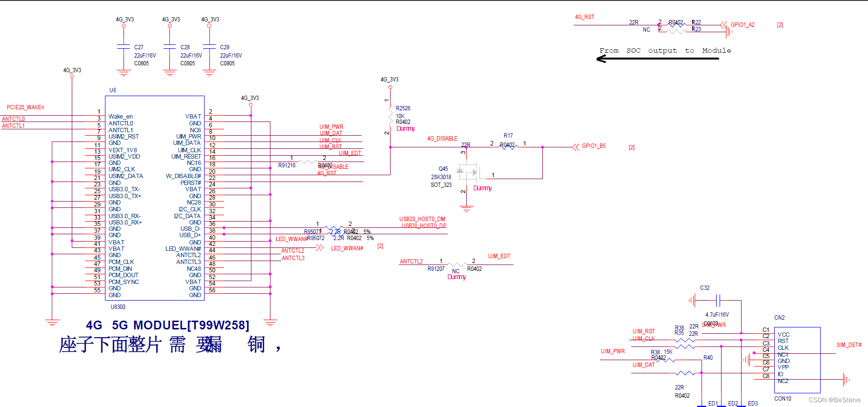Select the USB3.0_RX+ pin name
The image size is (868, 407).
coord(125,223)
